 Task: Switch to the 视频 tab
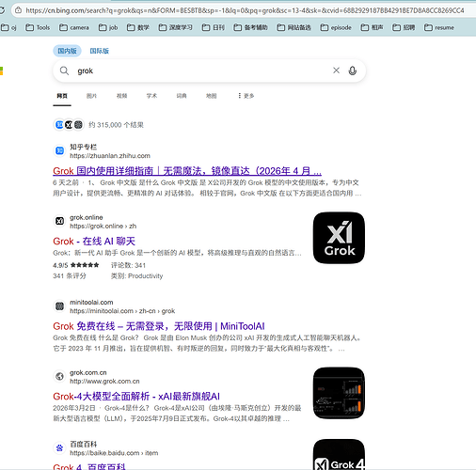pos(121,96)
